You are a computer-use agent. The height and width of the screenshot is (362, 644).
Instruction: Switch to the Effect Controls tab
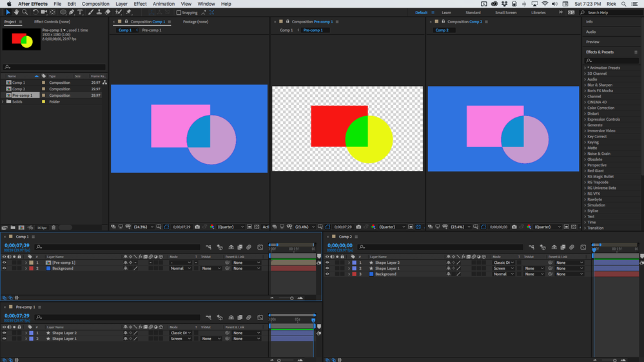pyautogui.click(x=52, y=22)
